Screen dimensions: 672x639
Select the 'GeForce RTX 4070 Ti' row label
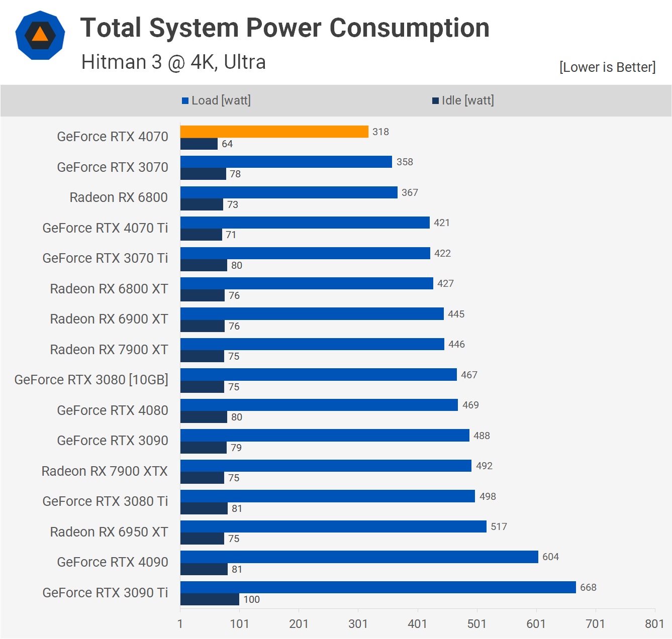click(x=105, y=228)
